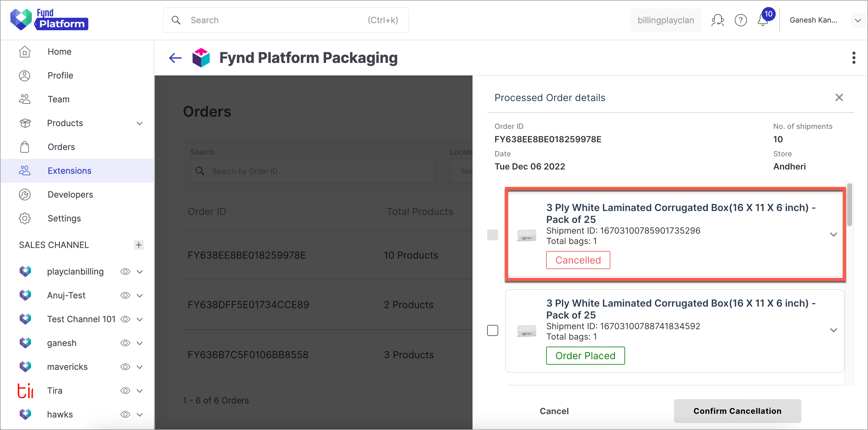Add a new sales channel with plus
This screenshot has height=430, width=868.
(x=138, y=245)
